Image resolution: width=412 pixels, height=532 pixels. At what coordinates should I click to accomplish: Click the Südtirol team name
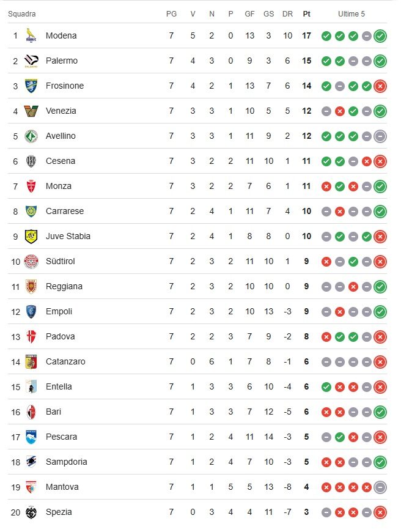pos(60,261)
